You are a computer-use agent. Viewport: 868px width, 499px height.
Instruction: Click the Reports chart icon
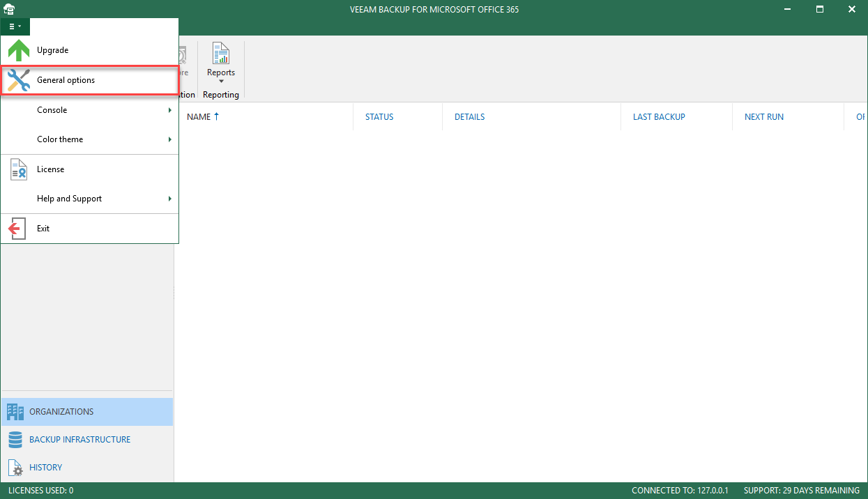point(221,54)
